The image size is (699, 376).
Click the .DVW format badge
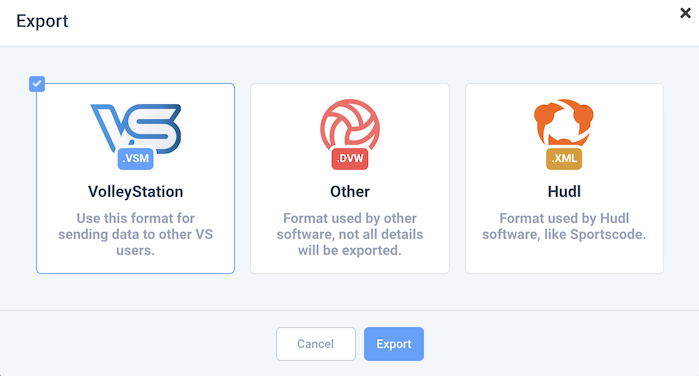coord(350,158)
